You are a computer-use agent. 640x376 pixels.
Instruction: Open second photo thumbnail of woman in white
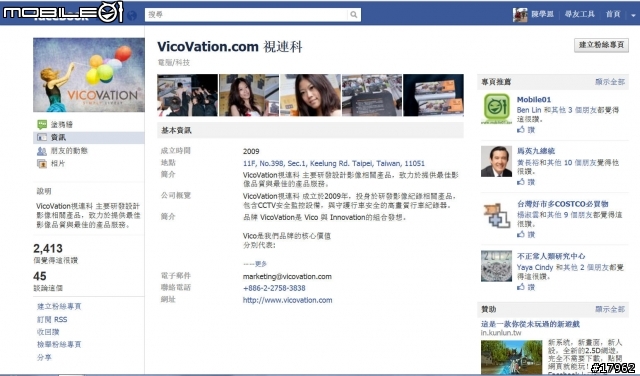click(x=249, y=95)
